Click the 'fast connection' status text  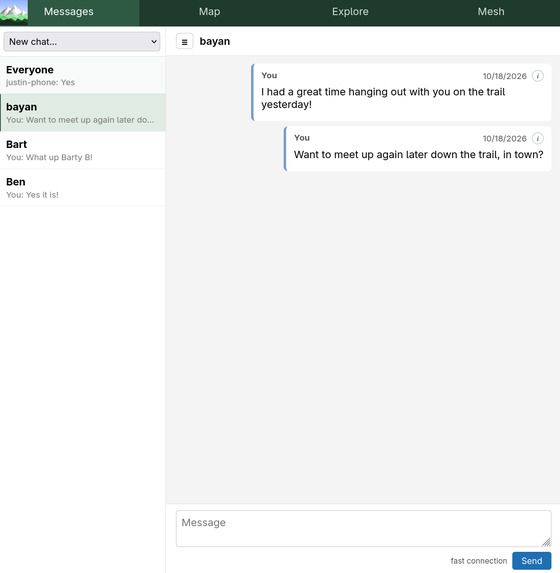[478, 561]
